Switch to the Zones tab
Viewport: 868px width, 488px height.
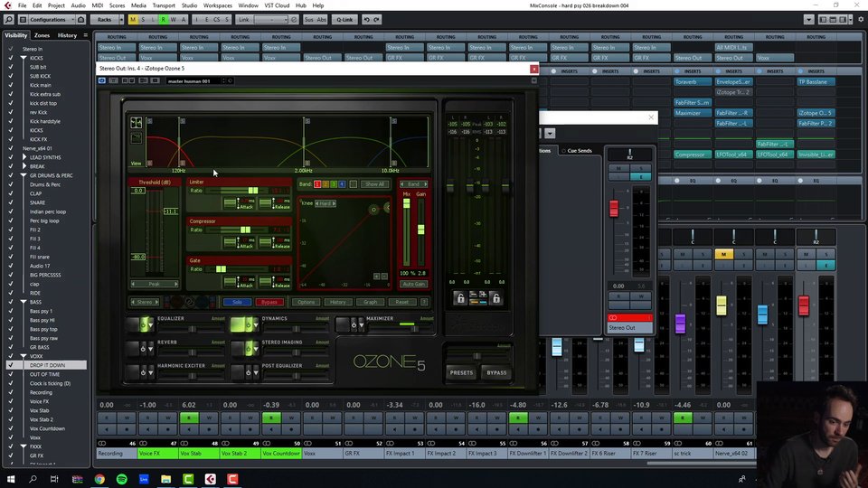42,35
